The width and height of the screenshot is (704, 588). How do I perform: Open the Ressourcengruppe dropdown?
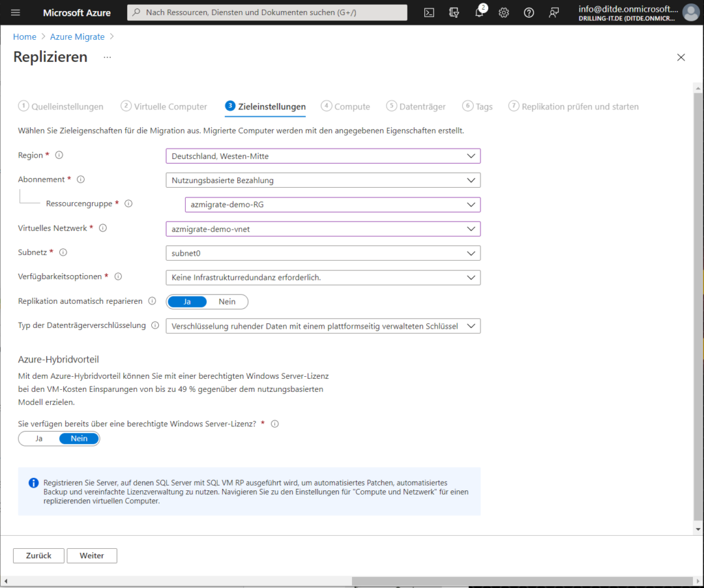(x=332, y=204)
